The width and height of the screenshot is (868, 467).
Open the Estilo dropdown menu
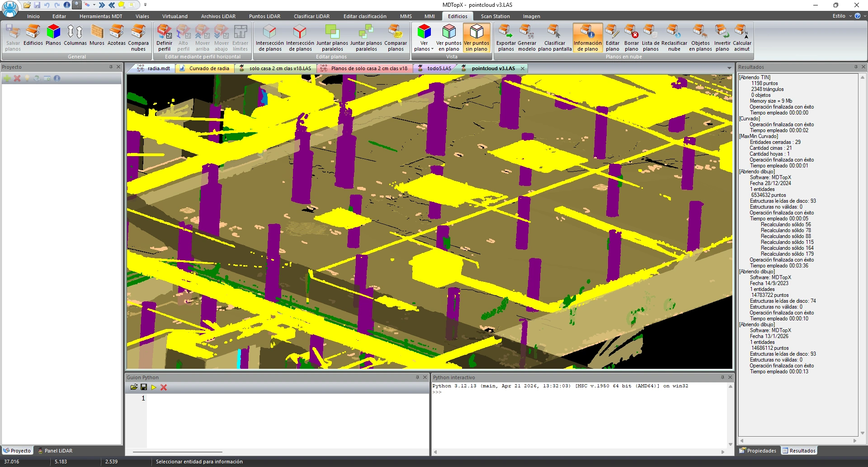pos(842,16)
